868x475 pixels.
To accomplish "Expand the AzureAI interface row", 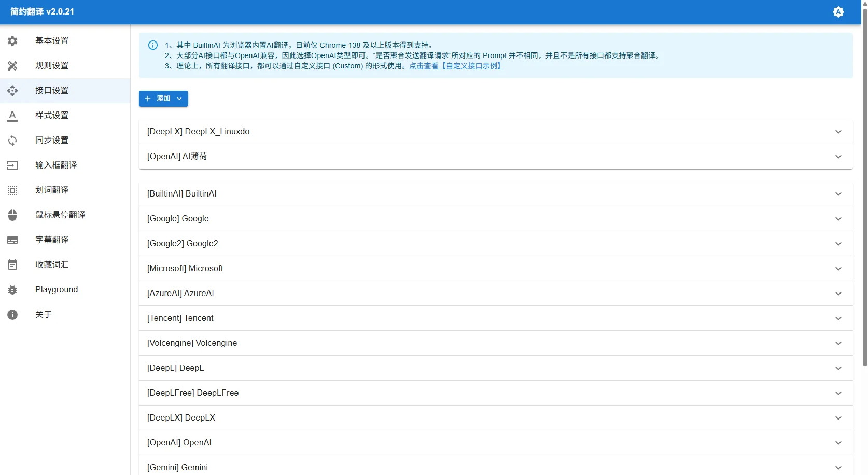I will [496, 294].
